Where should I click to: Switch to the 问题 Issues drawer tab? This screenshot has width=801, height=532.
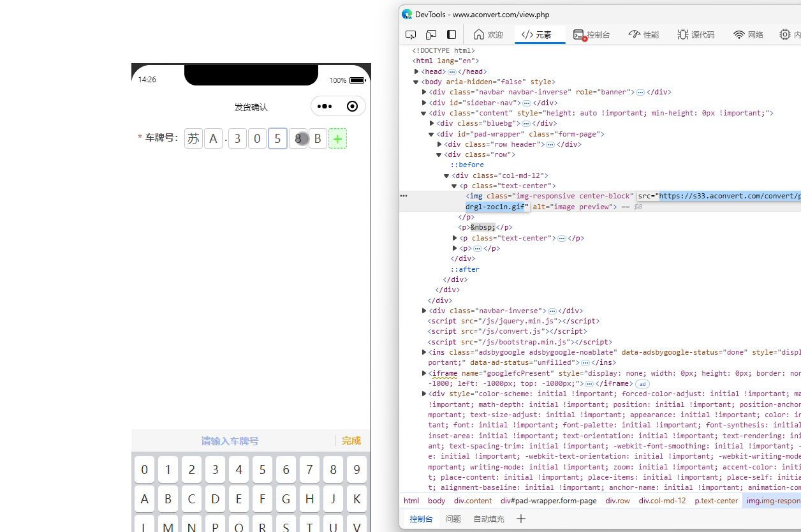453,519
